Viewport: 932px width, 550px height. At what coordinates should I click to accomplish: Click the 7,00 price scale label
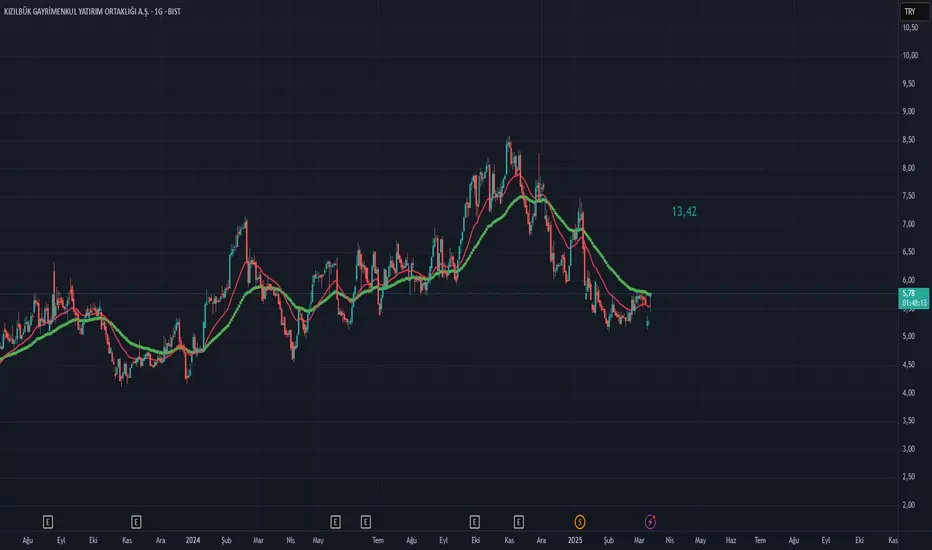(x=909, y=224)
